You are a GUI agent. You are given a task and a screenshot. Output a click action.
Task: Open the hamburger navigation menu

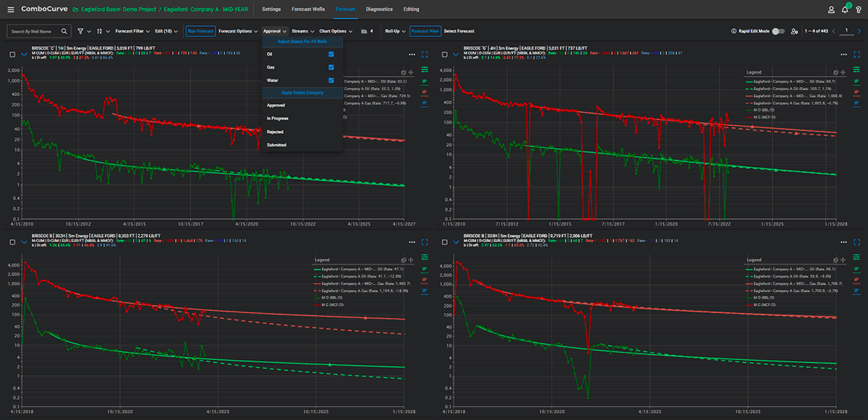pyautogui.click(x=10, y=9)
